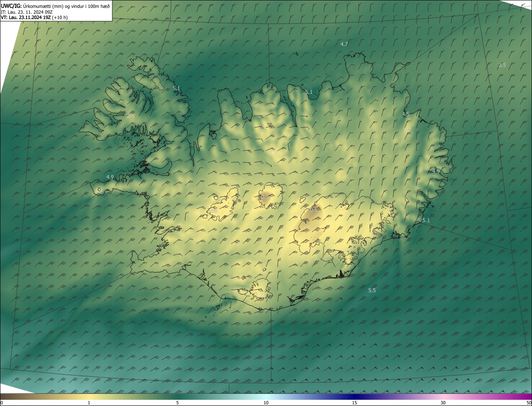Click the 4.7 value label on the map

click(x=344, y=44)
